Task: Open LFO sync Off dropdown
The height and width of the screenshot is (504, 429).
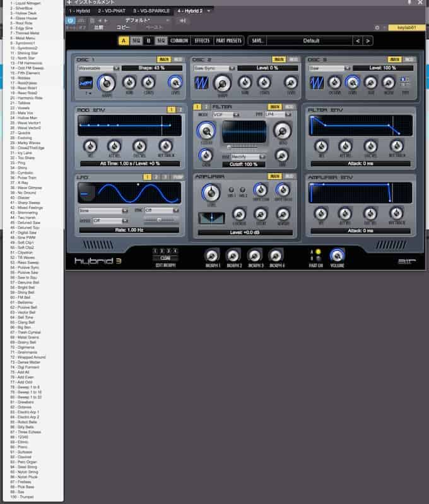Action: (x=162, y=210)
